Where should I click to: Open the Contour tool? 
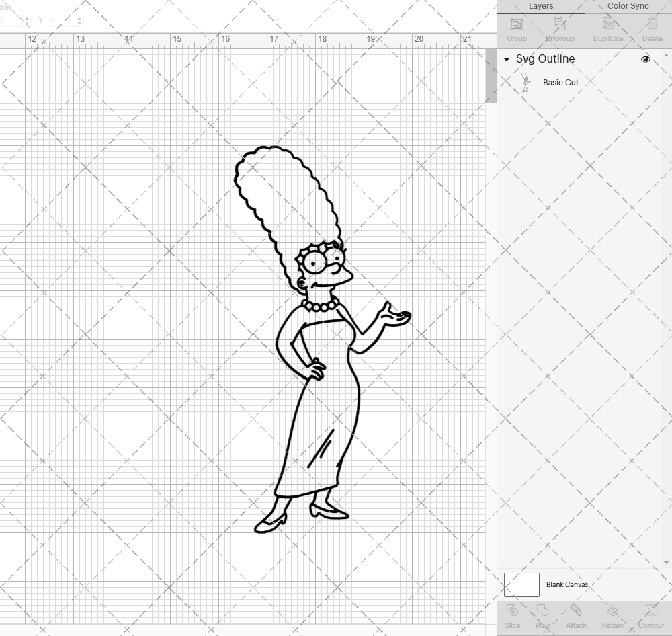[650, 615]
